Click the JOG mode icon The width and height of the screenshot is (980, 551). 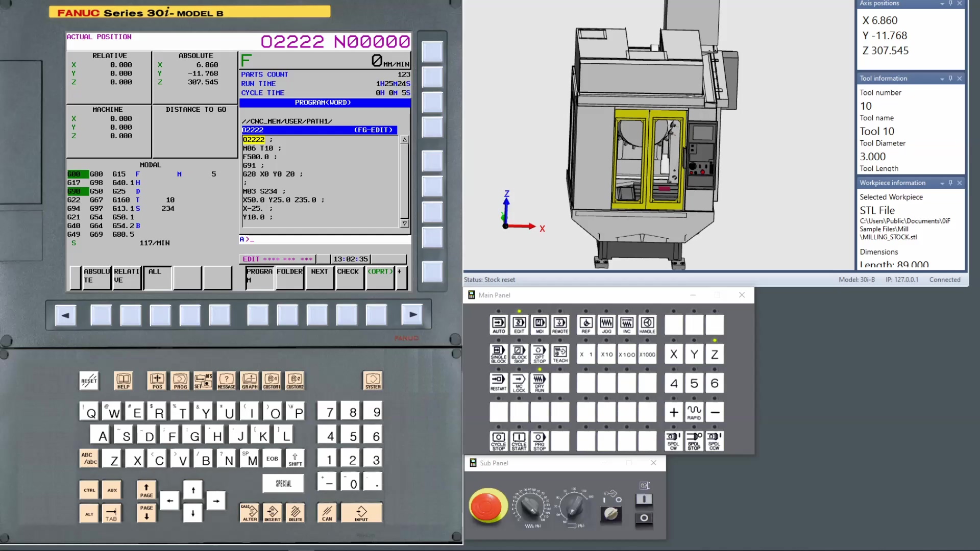click(x=606, y=324)
